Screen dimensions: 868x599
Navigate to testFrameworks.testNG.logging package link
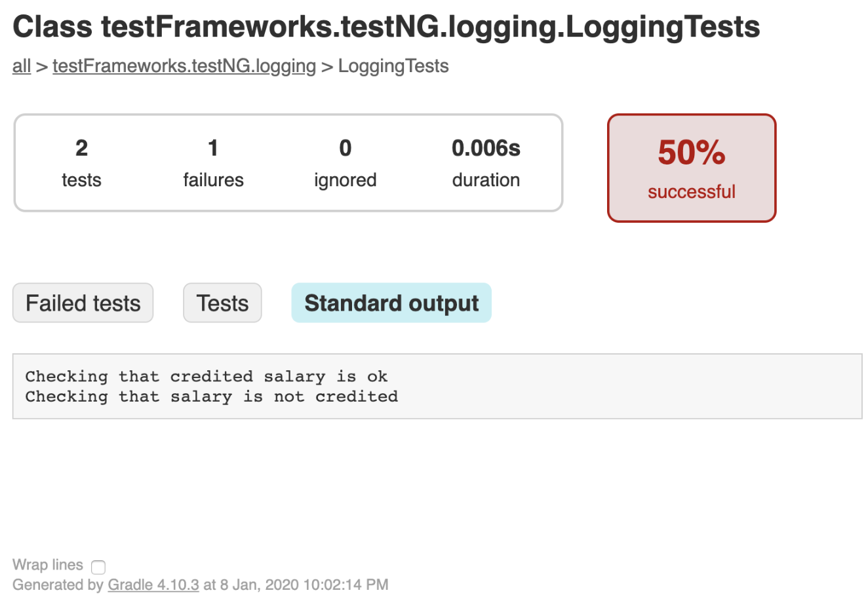(183, 66)
